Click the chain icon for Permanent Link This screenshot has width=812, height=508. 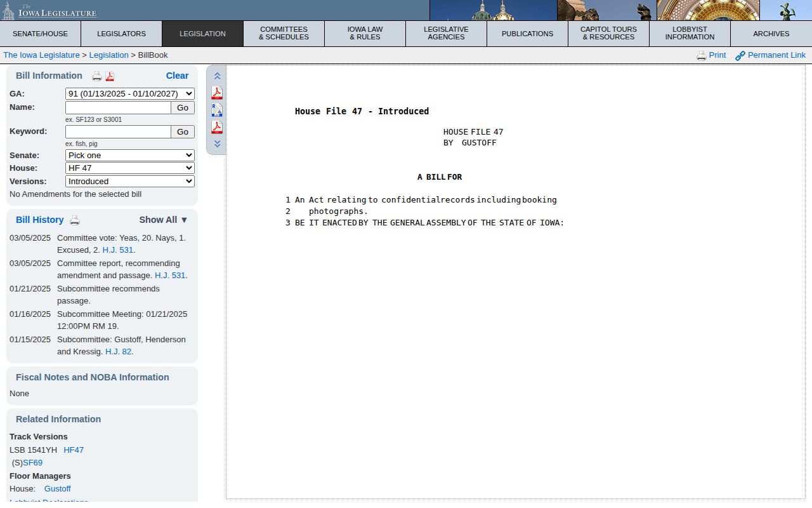coord(740,56)
